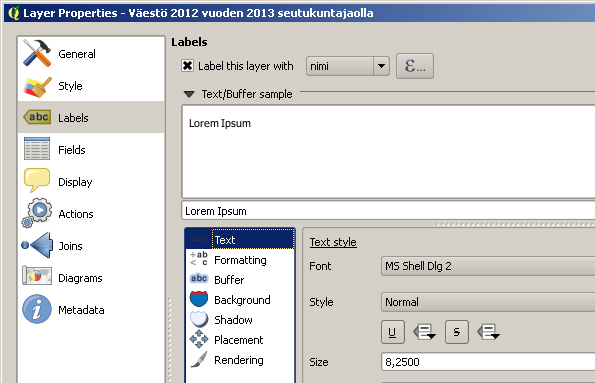Select the Joins arrow icon
The width and height of the screenshot is (595, 383).
[x=37, y=245]
